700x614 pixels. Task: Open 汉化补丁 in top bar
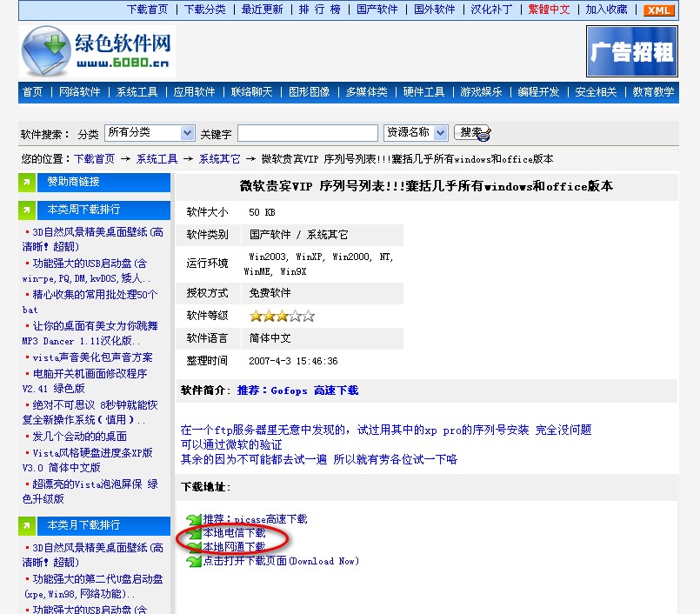(x=491, y=10)
